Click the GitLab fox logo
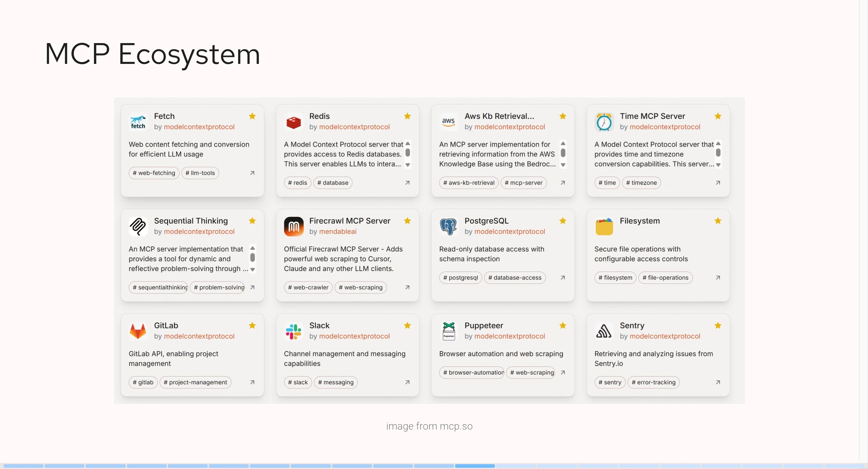The width and height of the screenshot is (868, 469). click(x=138, y=331)
